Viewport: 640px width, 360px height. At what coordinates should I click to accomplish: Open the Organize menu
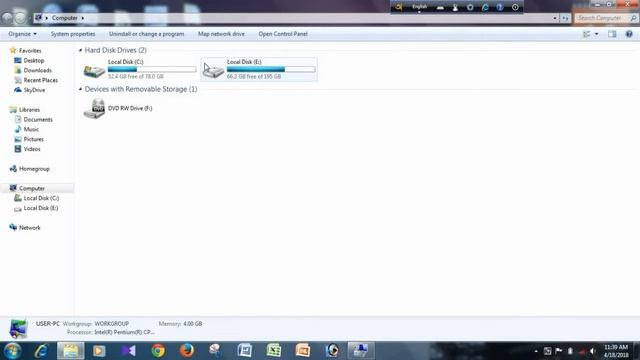(22, 34)
